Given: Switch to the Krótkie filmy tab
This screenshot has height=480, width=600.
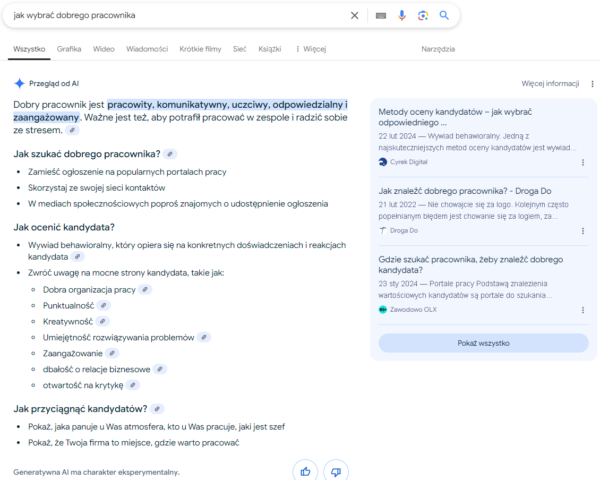Looking at the screenshot, I should [201, 49].
